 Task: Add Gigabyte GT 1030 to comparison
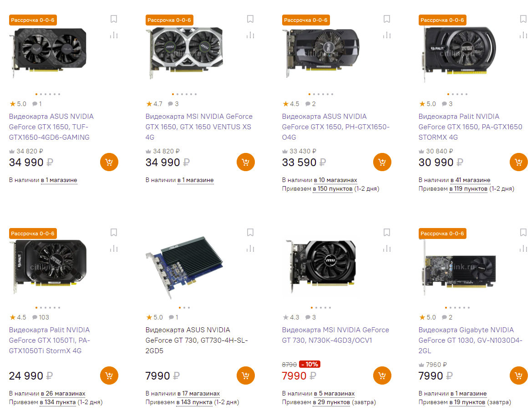pyautogui.click(x=523, y=249)
